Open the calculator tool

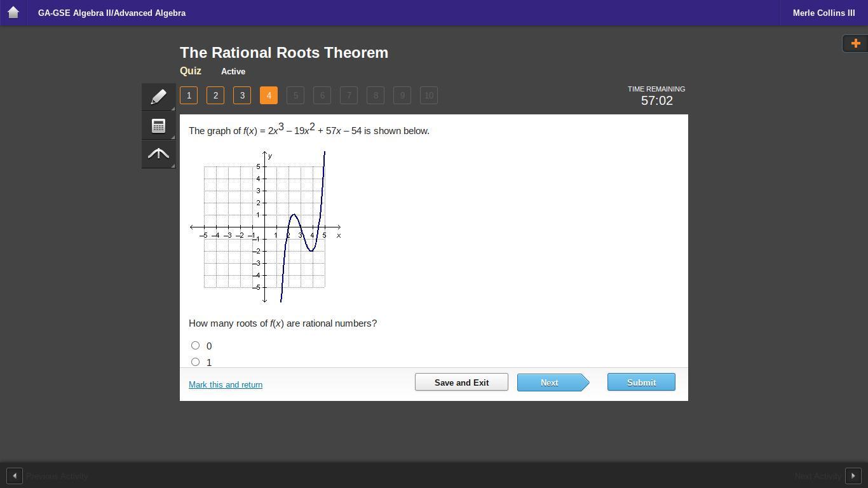point(158,125)
